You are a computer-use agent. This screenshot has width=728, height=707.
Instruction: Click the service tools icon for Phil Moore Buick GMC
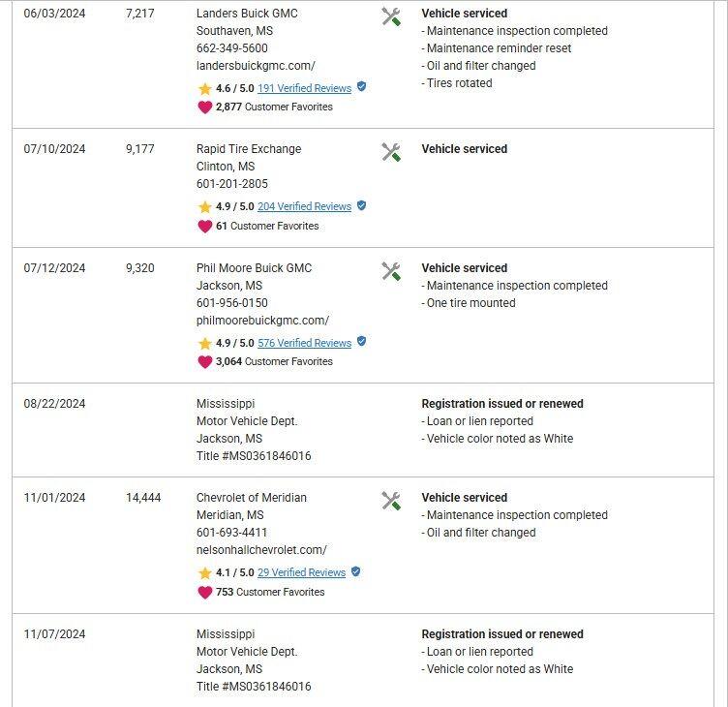[391, 272]
